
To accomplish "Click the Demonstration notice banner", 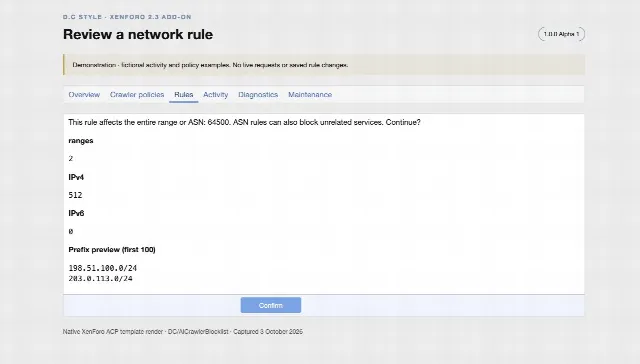I will tap(324, 65).
